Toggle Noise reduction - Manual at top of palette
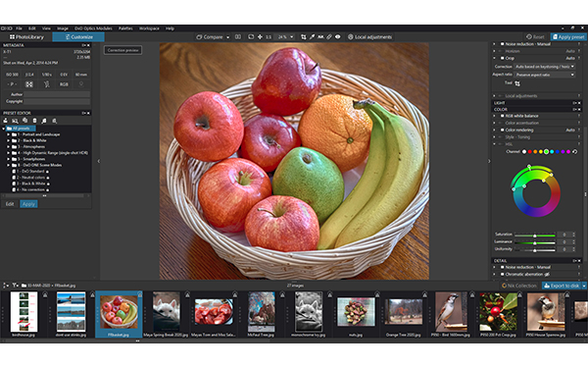Screen dimensions: 588x368 coord(502,44)
